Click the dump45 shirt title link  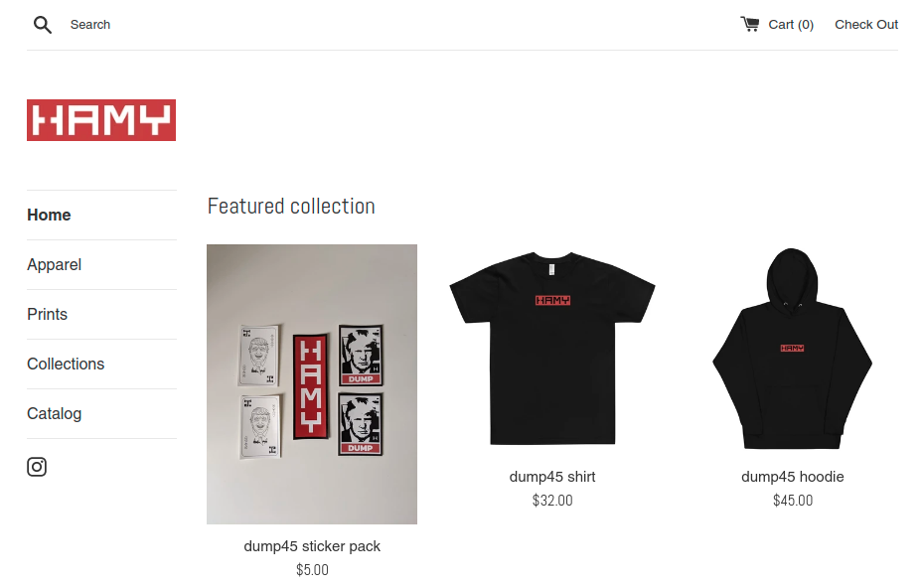pyautogui.click(x=552, y=477)
